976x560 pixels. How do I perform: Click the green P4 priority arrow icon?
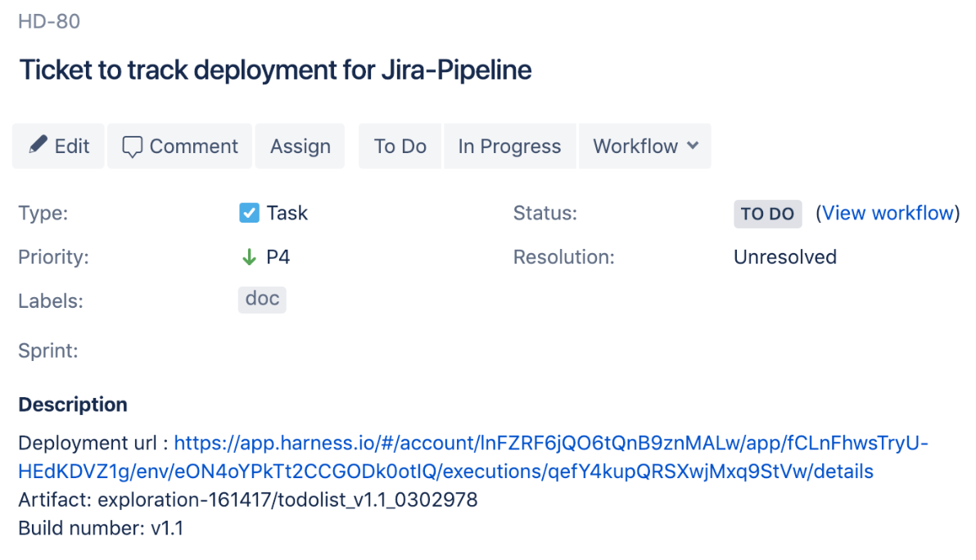coord(249,257)
